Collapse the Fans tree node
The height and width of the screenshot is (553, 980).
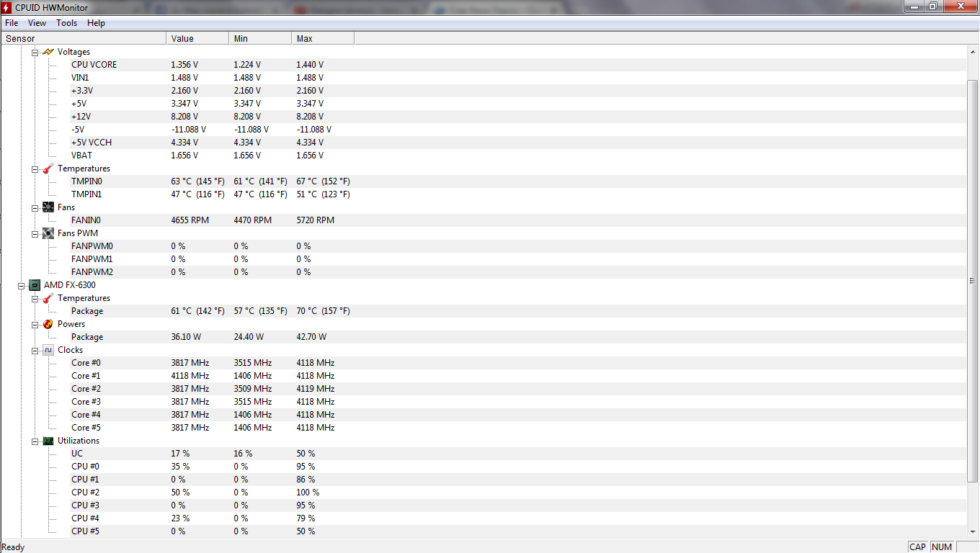click(35, 207)
